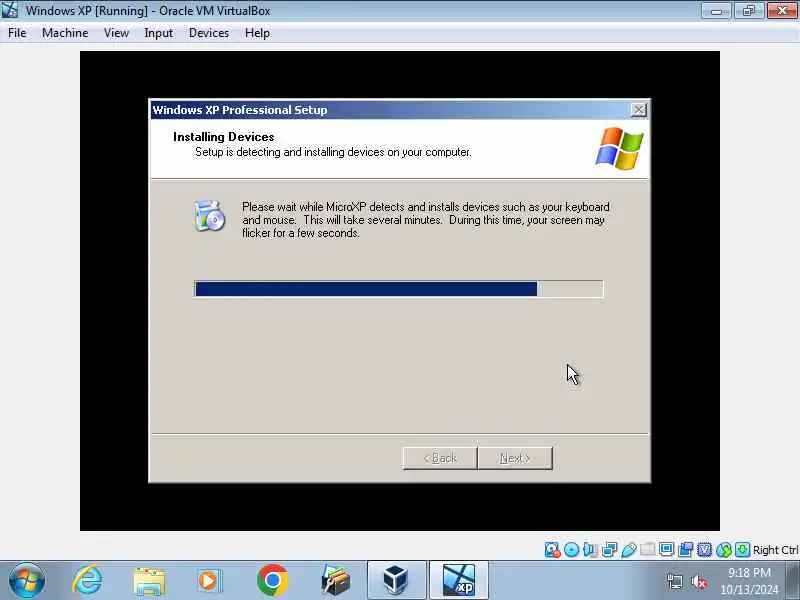800x600 pixels.
Task: Open the Help menu
Action: 257,33
